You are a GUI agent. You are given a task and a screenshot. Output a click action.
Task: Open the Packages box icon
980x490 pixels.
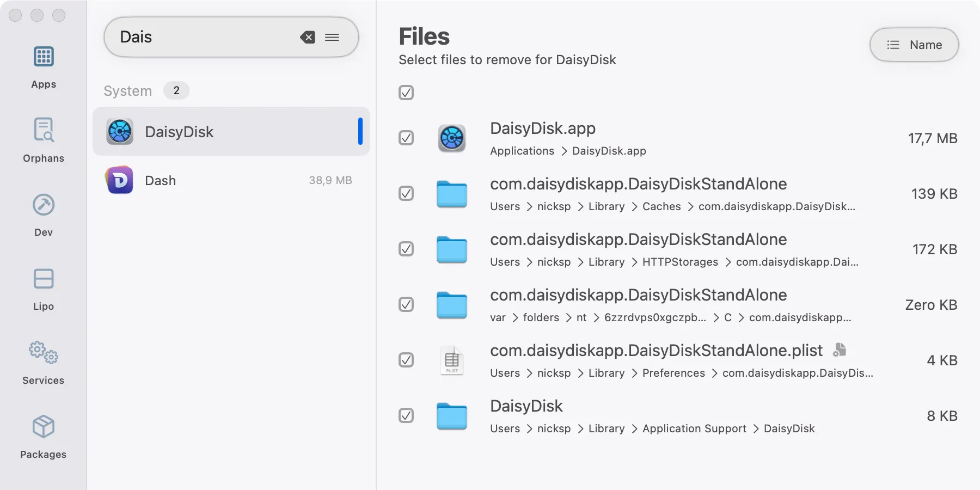[44, 427]
